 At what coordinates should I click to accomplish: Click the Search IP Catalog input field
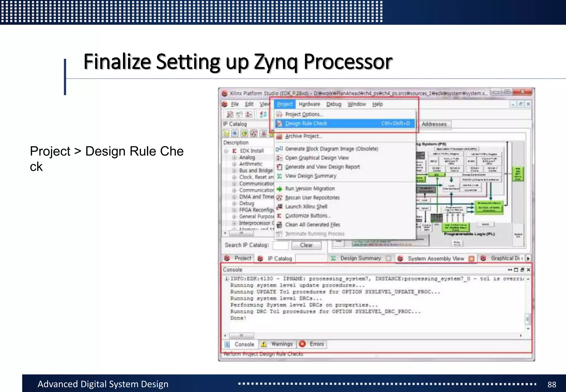(281, 245)
